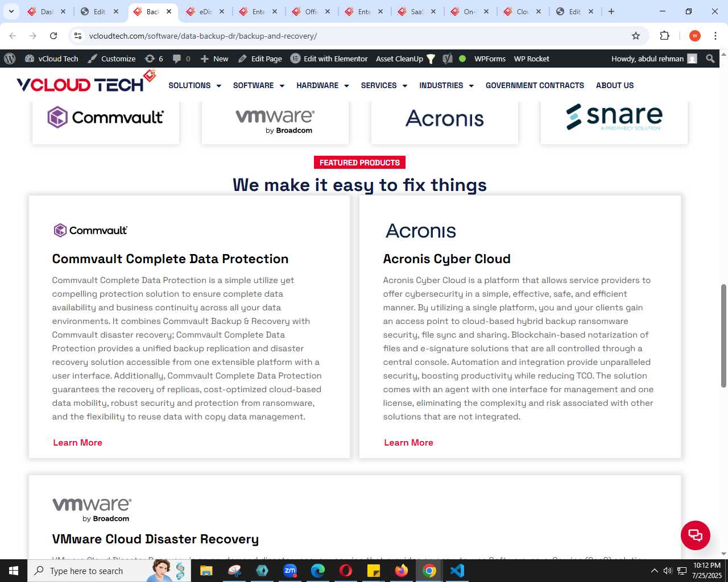Screen dimensions: 728x582
Task: Click the updates icon showing 6
Action: coord(154,59)
